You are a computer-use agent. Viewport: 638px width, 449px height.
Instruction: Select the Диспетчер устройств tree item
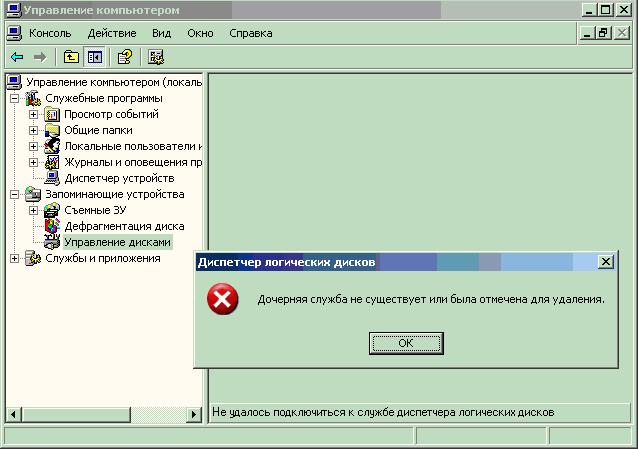pyautogui.click(x=119, y=178)
